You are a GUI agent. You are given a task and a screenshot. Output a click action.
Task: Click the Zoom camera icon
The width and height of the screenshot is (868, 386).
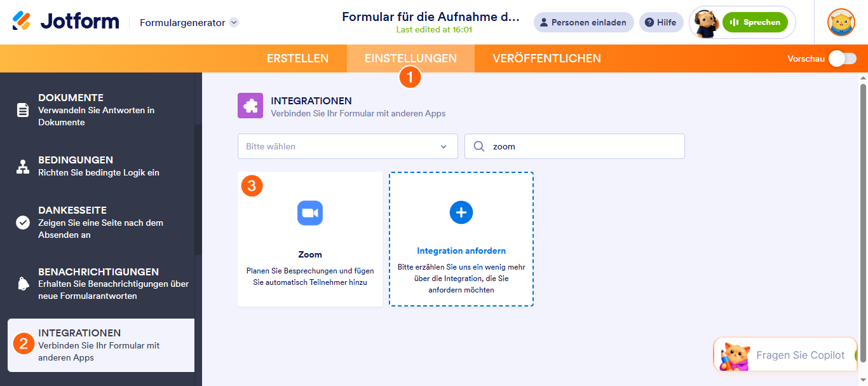pyautogui.click(x=310, y=213)
